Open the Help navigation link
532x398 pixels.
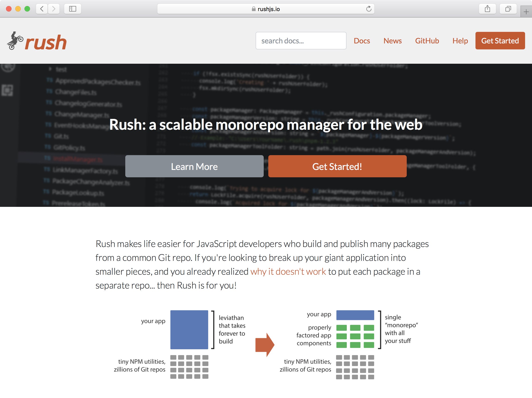(460, 41)
